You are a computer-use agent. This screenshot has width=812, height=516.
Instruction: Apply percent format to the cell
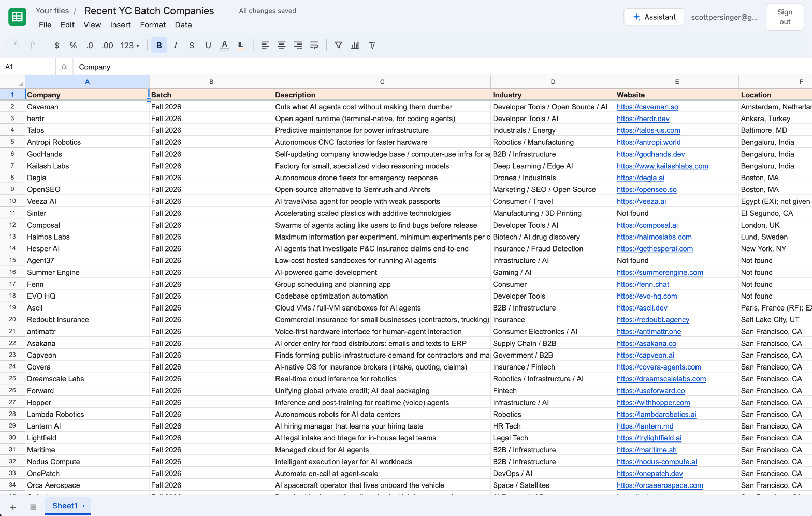[x=74, y=46]
